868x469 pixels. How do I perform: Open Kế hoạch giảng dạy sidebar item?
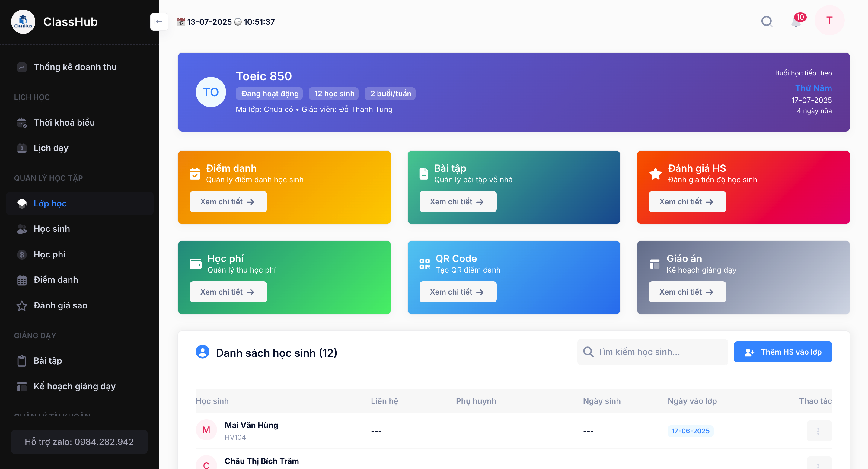point(75,386)
